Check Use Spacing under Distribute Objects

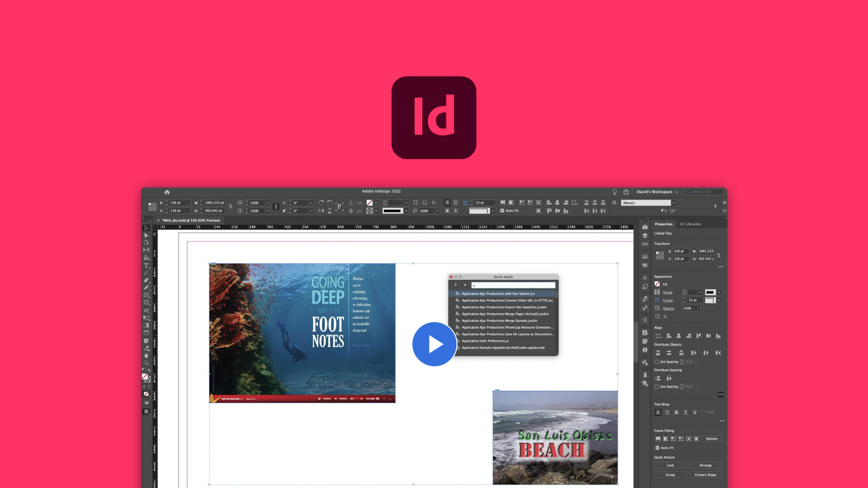click(655, 362)
